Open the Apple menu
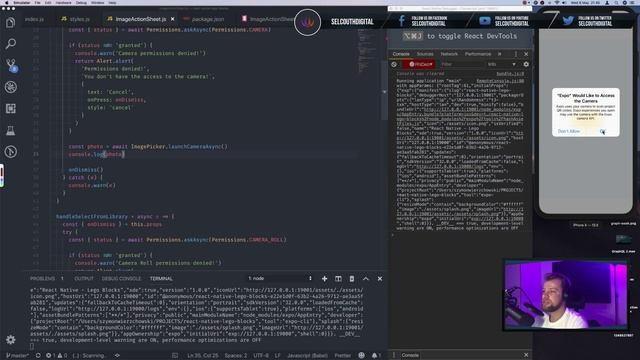 pyautogui.click(x=7, y=2)
